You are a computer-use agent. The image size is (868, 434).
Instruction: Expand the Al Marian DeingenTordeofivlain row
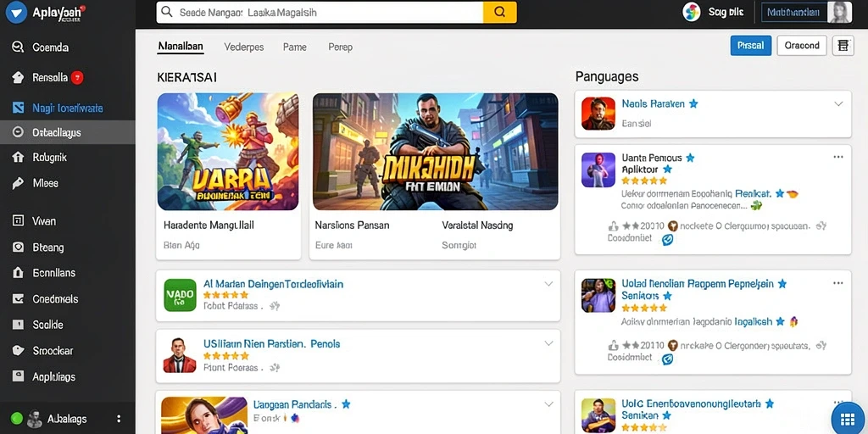[548, 284]
